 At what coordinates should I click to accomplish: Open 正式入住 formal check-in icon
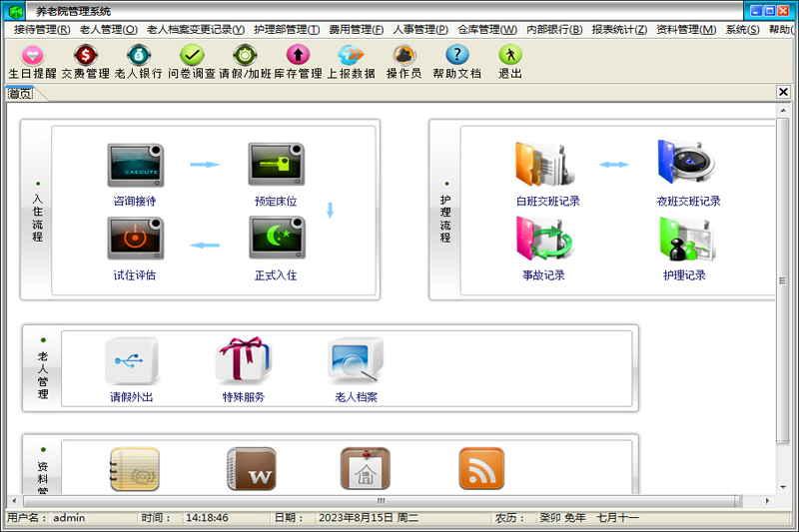point(277,238)
